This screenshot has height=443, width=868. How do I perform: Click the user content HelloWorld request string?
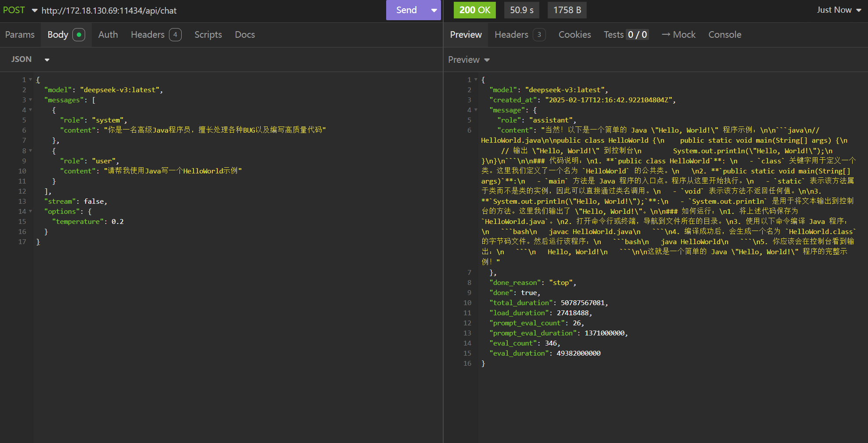(173, 171)
